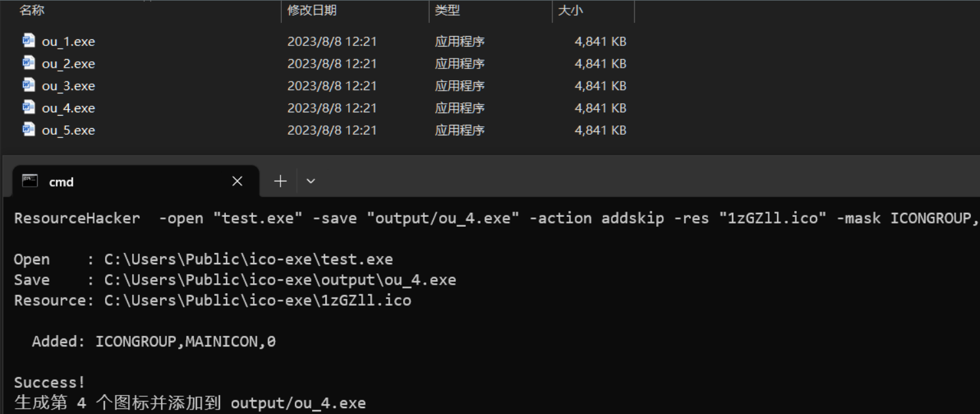This screenshot has width=980, height=414.
Task: Click the 4,841 KB size of ou_5.exe
Action: (x=600, y=130)
